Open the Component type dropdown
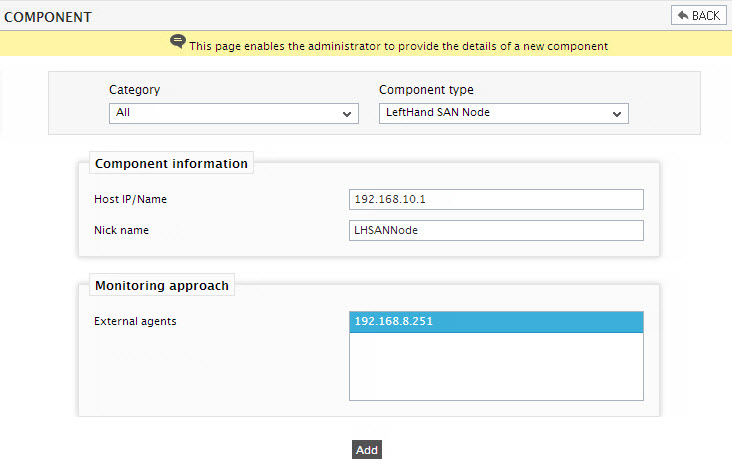The image size is (732, 476). (x=504, y=113)
